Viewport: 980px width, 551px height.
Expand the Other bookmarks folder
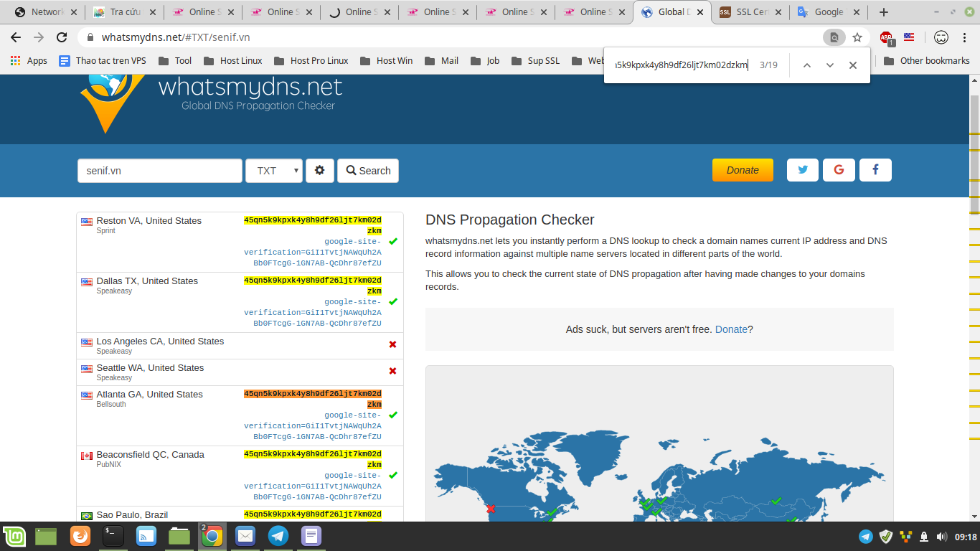coord(927,61)
